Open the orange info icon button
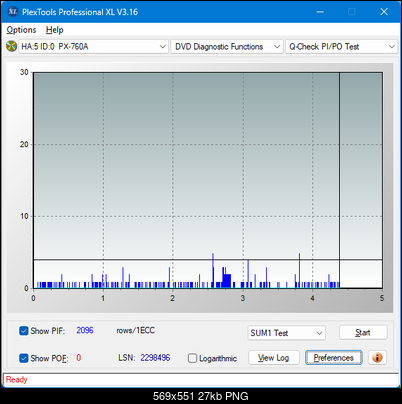This screenshot has width=402, height=404. tap(377, 358)
